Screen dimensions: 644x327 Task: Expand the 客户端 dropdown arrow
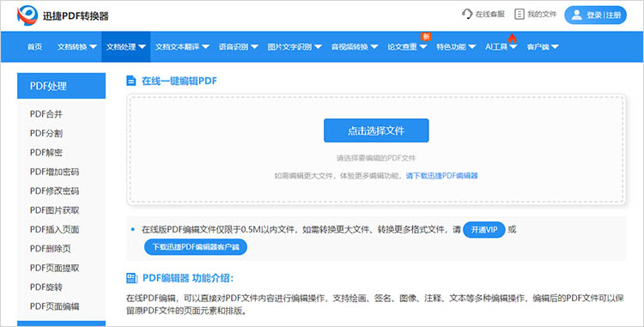[555, 47]
